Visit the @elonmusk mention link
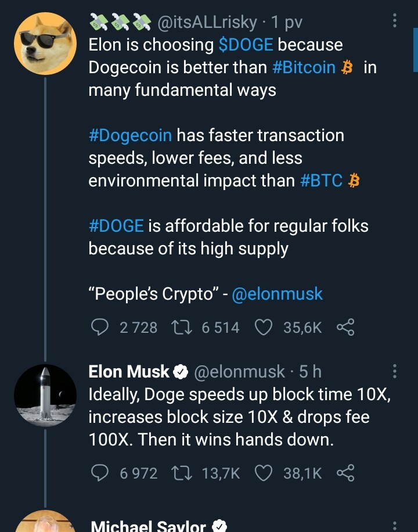 [277, 294]
